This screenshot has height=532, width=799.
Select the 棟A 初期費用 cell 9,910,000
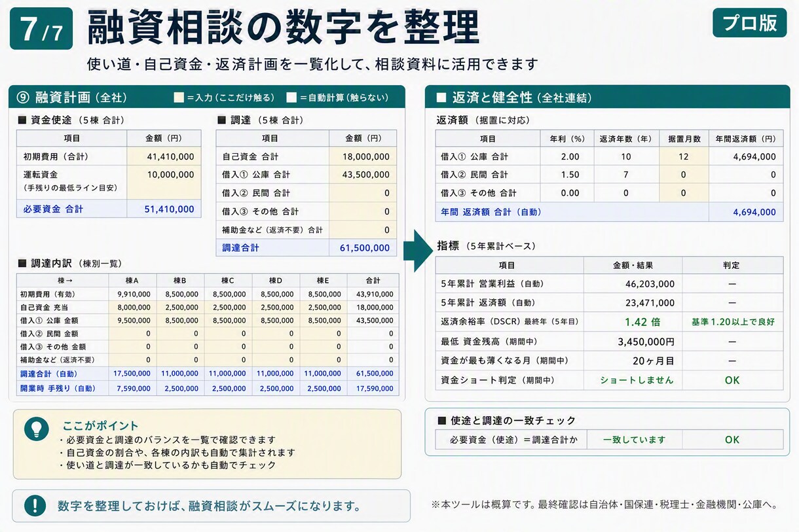pyautogui.click(x=132, y=294)
